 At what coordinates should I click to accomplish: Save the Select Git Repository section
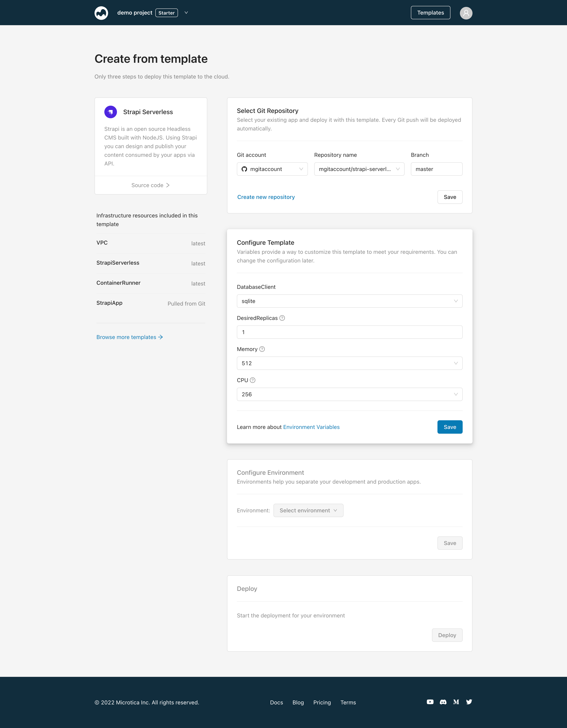[x=450, y=197]
